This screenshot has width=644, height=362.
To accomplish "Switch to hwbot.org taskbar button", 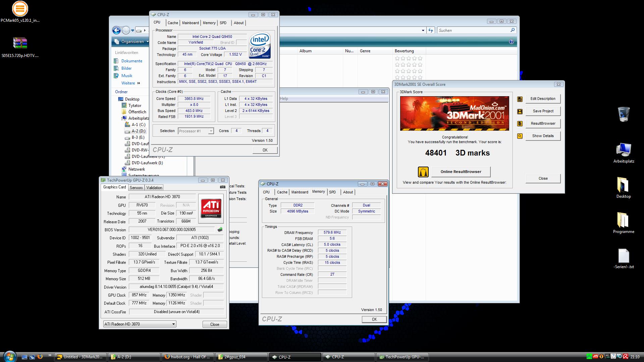I will coord(187,357).
